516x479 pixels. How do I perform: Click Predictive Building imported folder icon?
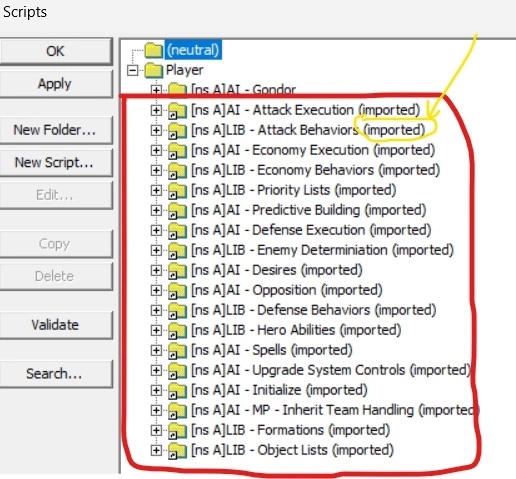pos(177,210)
